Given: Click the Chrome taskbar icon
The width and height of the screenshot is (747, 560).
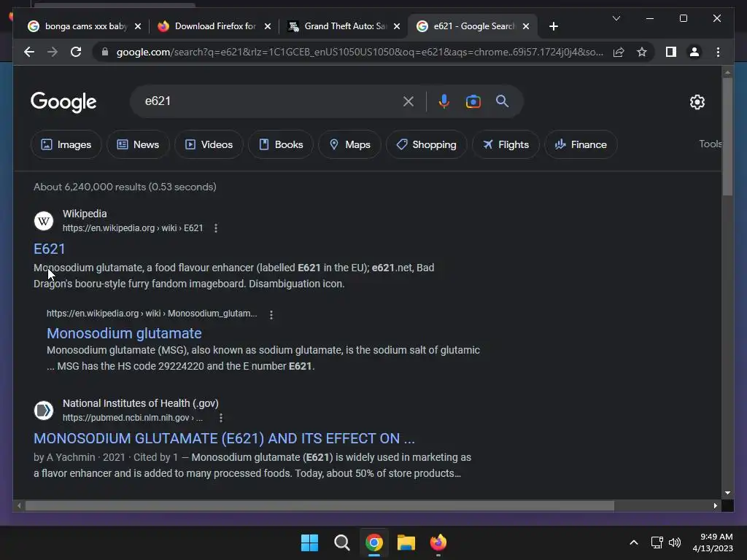Looking at the screenshot, I should click(374, 542).
